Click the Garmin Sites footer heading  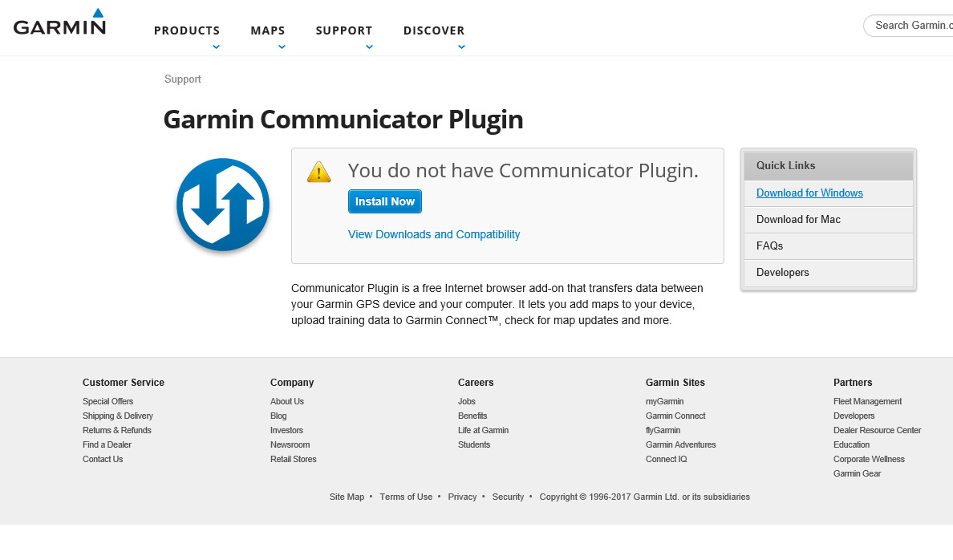(675, 383)
